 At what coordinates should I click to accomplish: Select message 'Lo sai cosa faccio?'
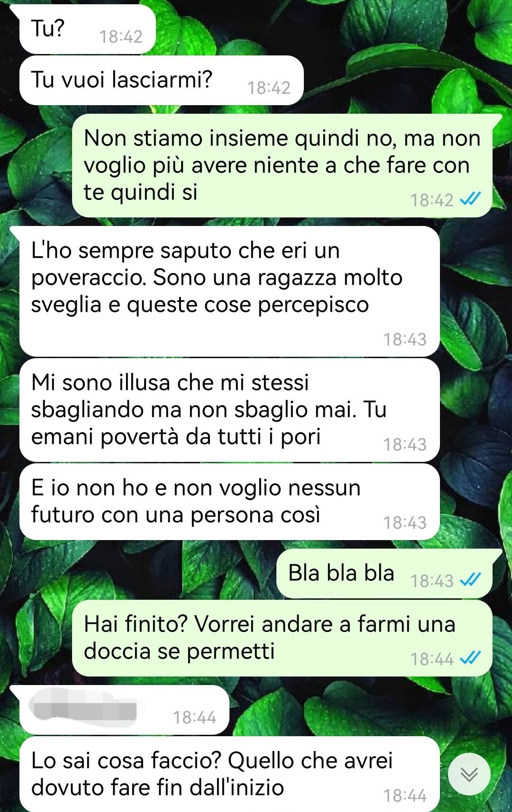(x=229, y=775)
